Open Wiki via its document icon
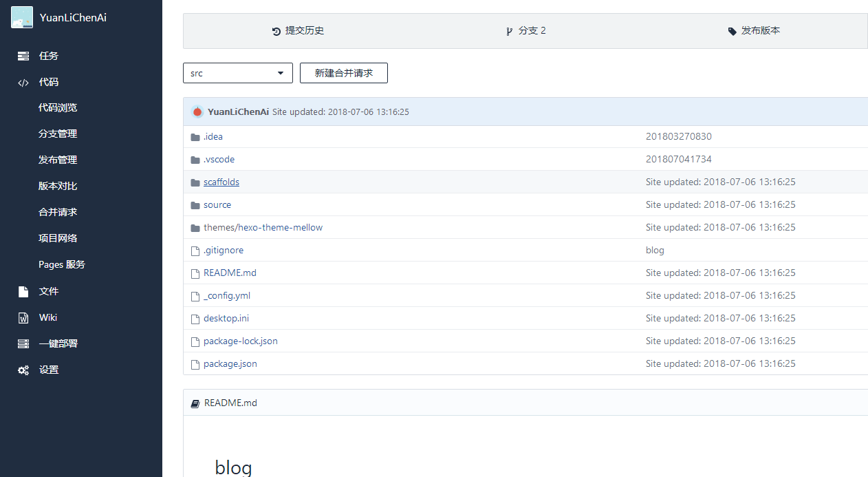Image resolution: width=868 pixels, height=477 pixels. tap(23, 318)
